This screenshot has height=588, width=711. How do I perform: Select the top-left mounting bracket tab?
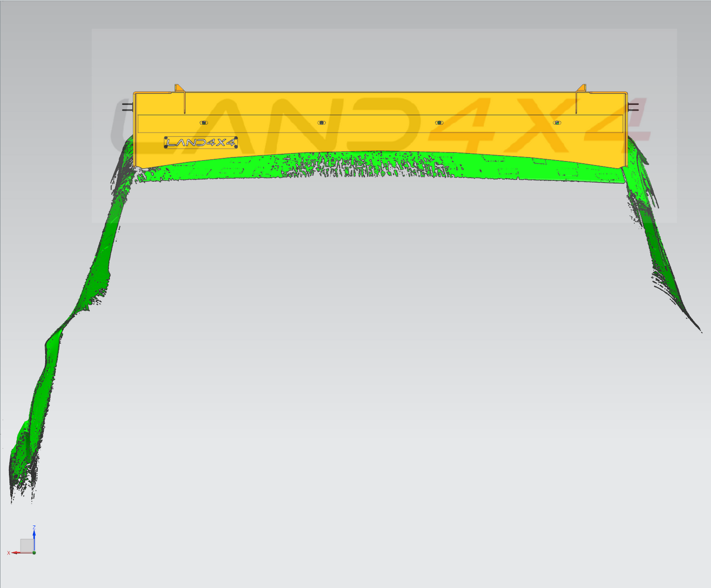coord(179,88)
